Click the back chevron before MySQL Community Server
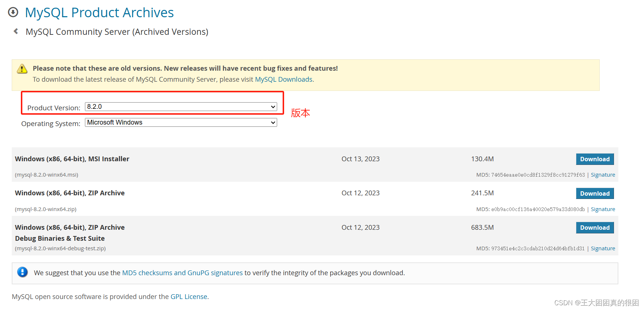Viewport: 644px width, 310px height. coord(16,31)
